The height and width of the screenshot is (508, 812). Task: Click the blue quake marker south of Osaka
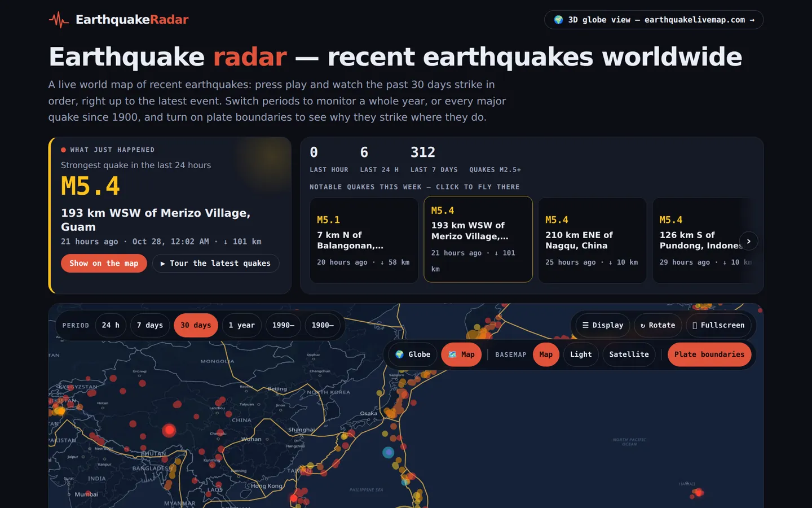(388, 452)
